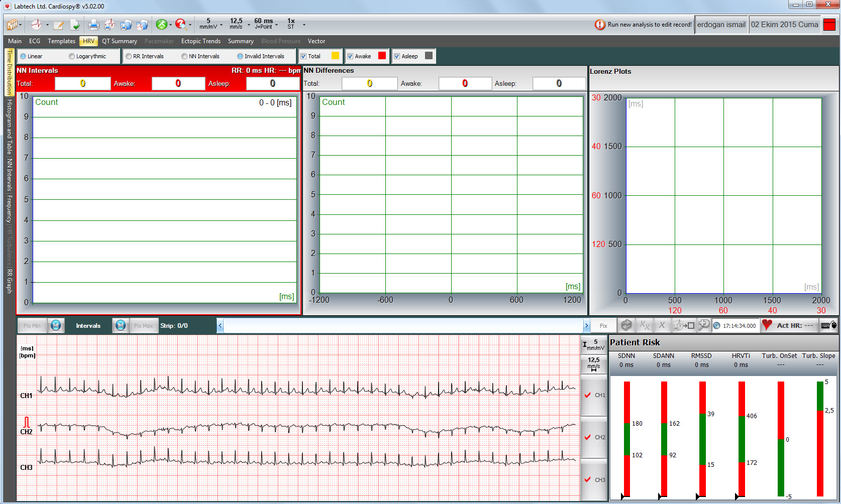This screenshot has width=841, height=504.
Task: Toggle the Asleep checkbox
Action: pyautogui.click(x=397, y=56)
